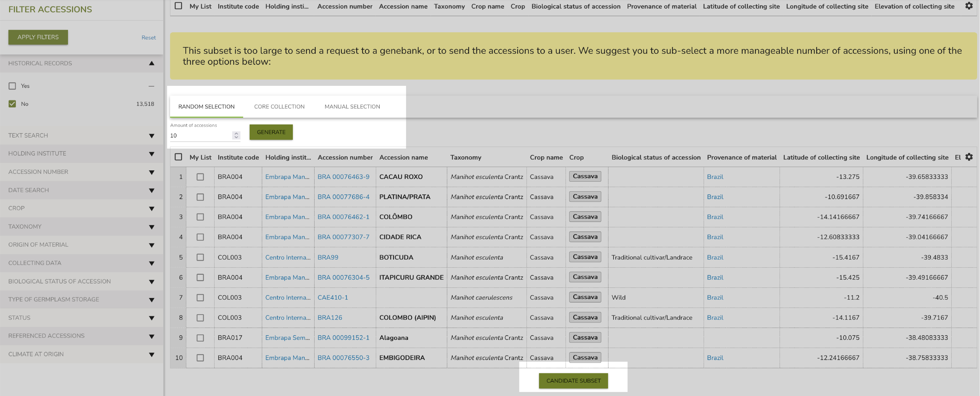The height and width of the screenshot is (396, 980).
Task: Focus the Amount of accessions input field
Action: click(201, 135)
